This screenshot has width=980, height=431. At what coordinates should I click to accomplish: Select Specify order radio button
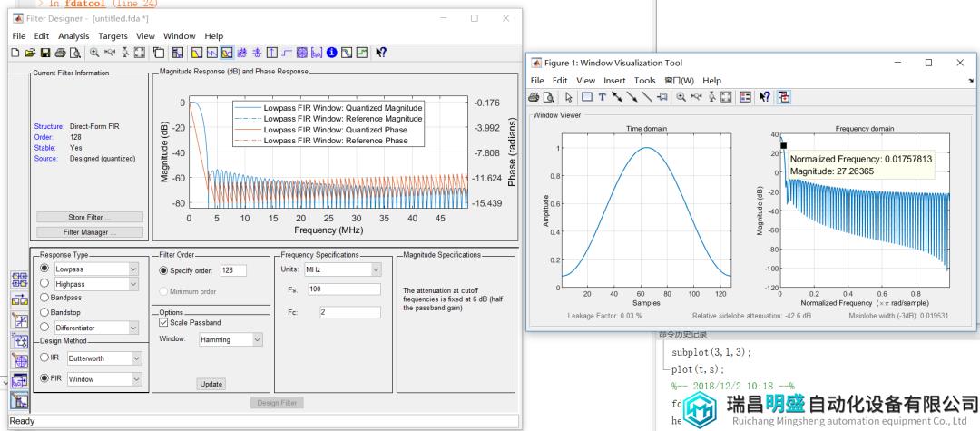[163, 270]
